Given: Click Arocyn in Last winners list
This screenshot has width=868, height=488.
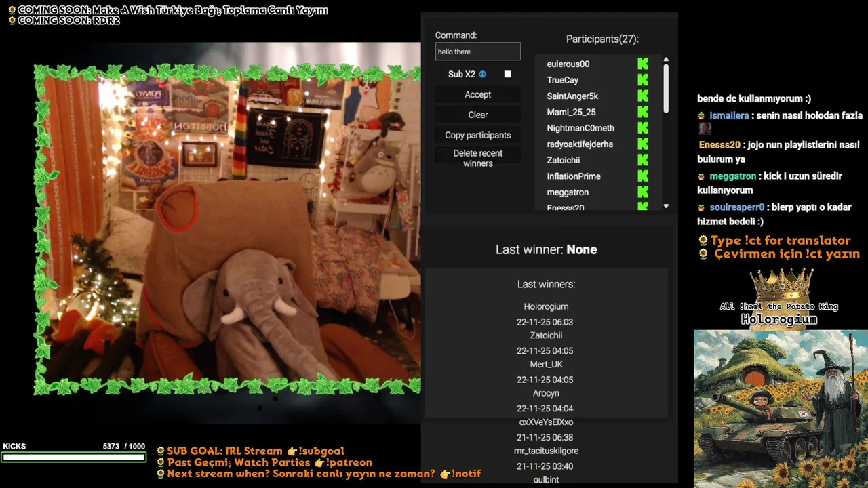Looking at the screenshot, I should pos(546,393).
